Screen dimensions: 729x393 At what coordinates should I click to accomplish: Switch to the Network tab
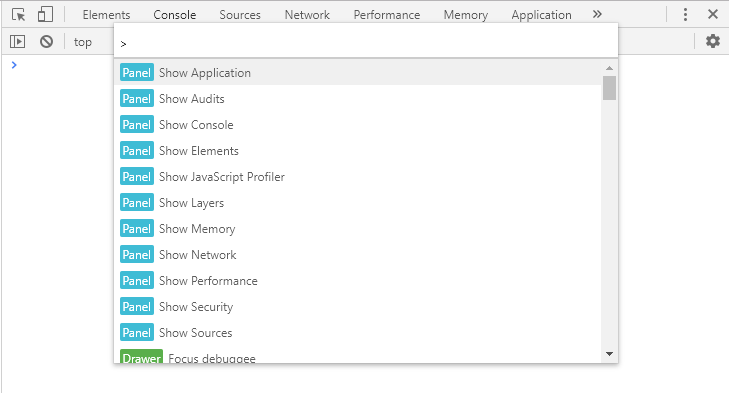(307, 15)
